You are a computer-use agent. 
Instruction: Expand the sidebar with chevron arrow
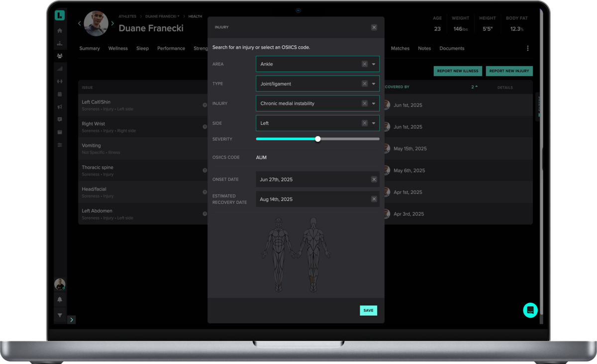(72, 320)
